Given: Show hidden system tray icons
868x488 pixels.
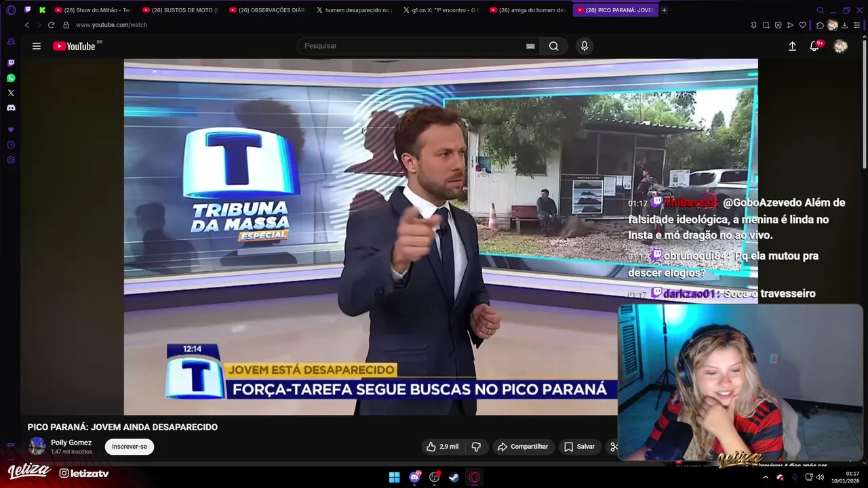Looking at the screenshot, I should [766, 477].
